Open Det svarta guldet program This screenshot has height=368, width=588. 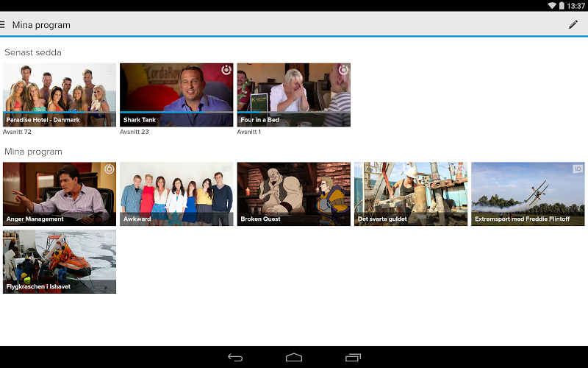click(x=411, y=194)
